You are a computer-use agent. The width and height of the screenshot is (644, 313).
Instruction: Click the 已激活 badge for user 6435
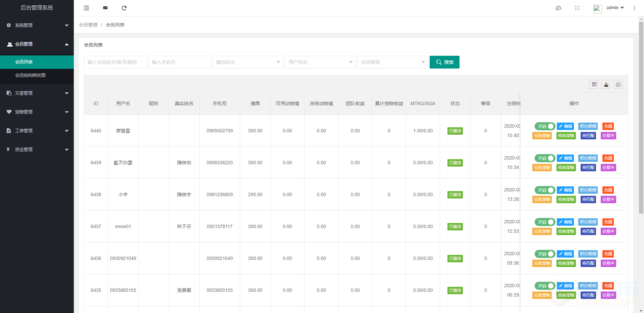click(455, 290)
